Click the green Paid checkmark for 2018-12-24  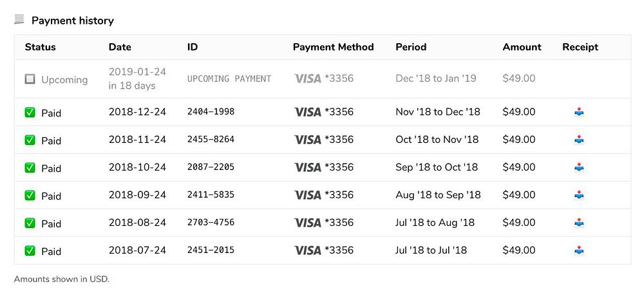(30, 113)
